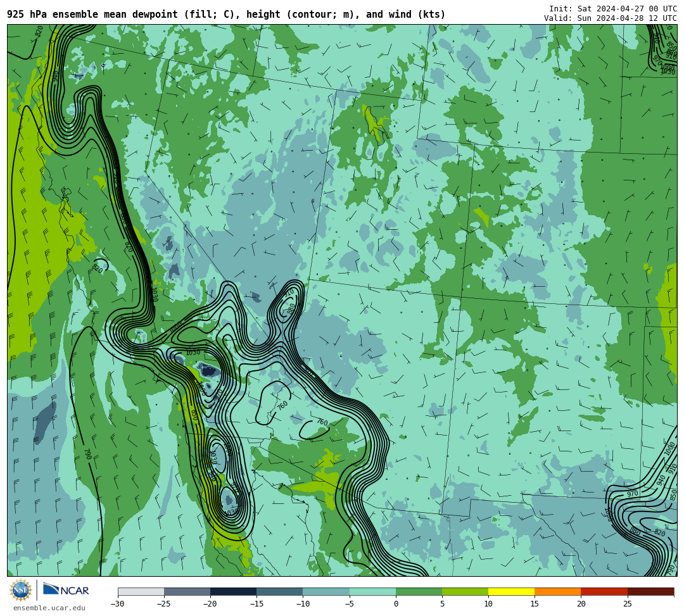The image size is (684, 616).
Task: Pick the teal -10 to -5 color swatch
Action: 326,591
